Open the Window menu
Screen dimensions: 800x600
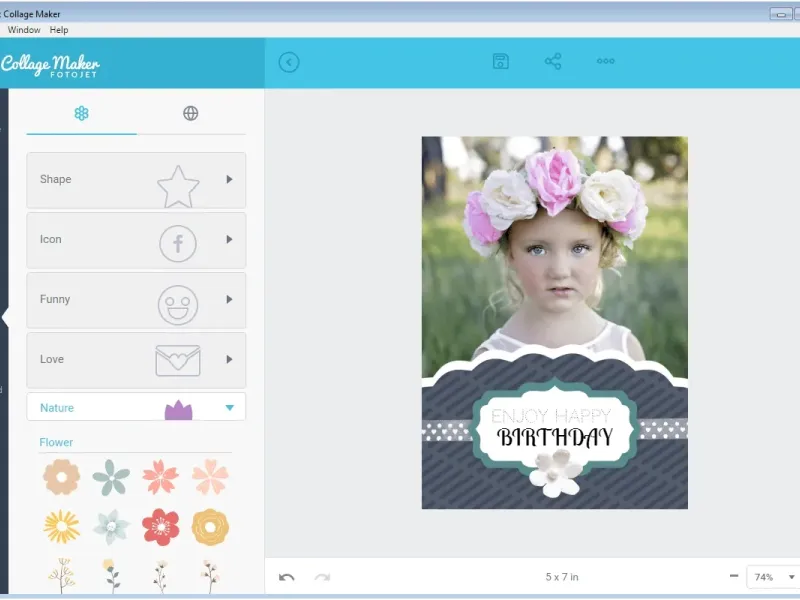24,30
